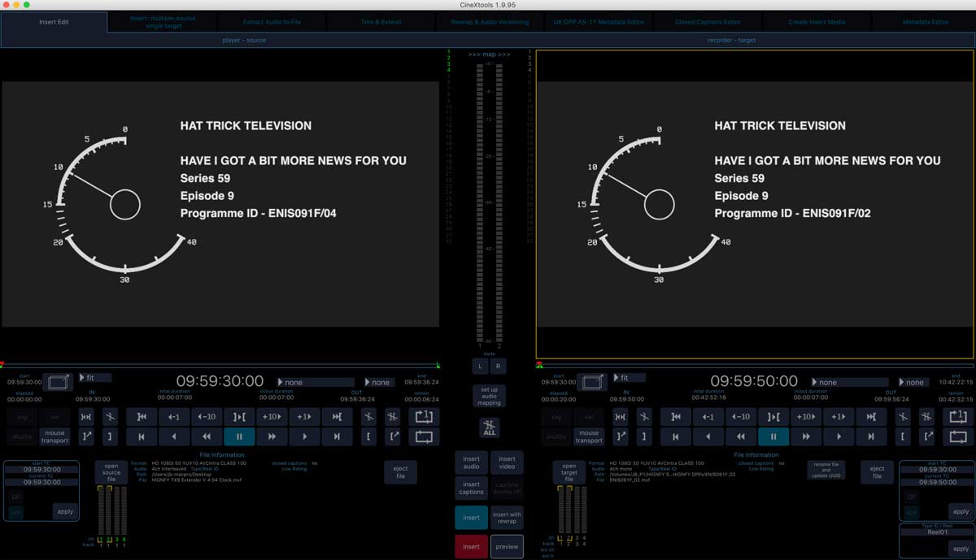The height and width of the screenshot is (560, 976).
Task: Switch to the Closed Captions Editor tab
Action: click(x=708, y=22)
